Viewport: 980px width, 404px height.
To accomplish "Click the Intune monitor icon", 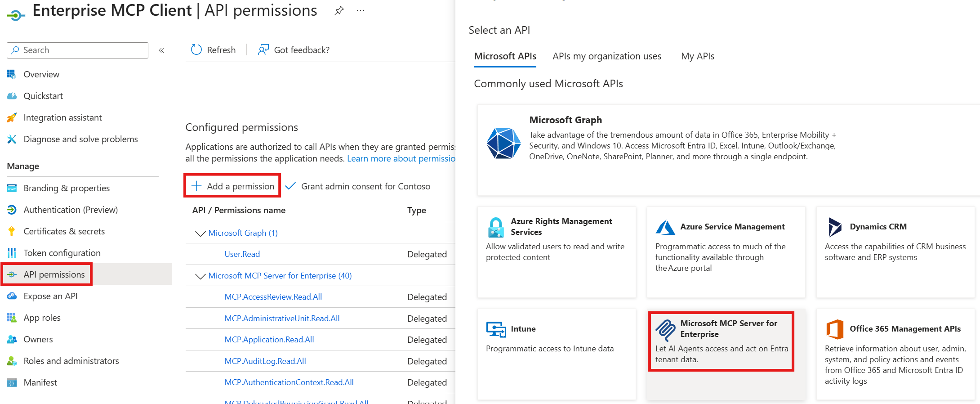I will [x=496, y=329].
